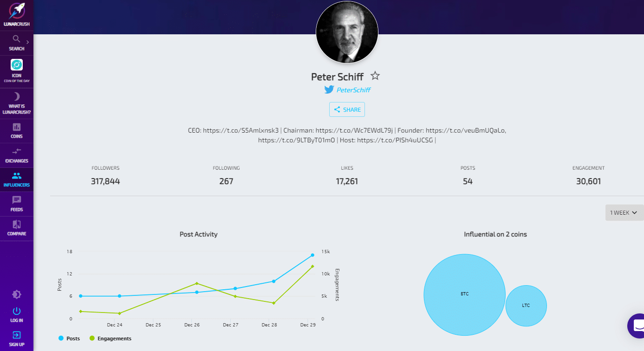Toggle the Posts series in legend
Viewport: 644px width, 351px height.
tap(70, 338)
